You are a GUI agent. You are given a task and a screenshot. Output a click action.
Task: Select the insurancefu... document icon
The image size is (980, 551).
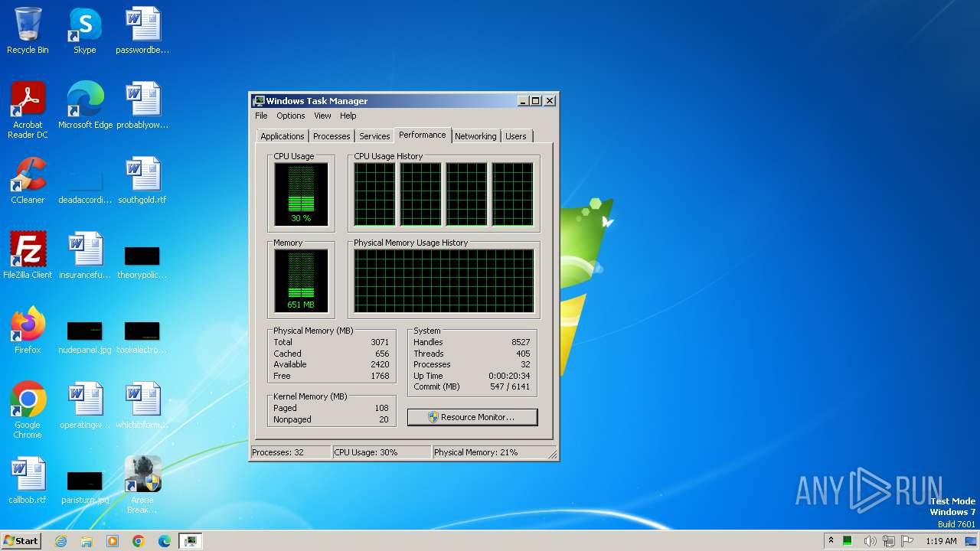coord(85,256)
